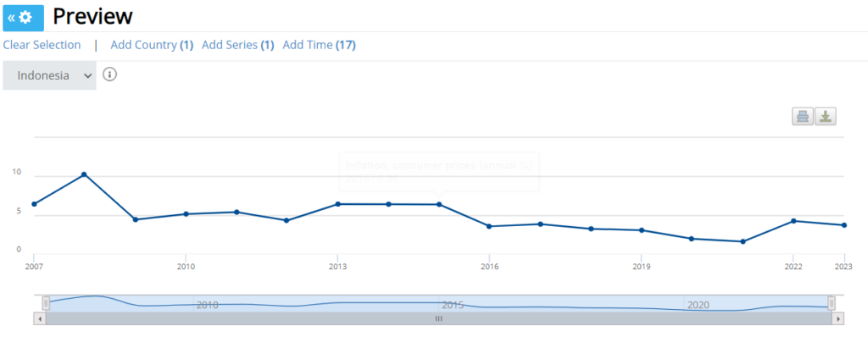Screen dimensions: 868x337
Task: Click the Clear Selection link
Action: pos(42,46)
